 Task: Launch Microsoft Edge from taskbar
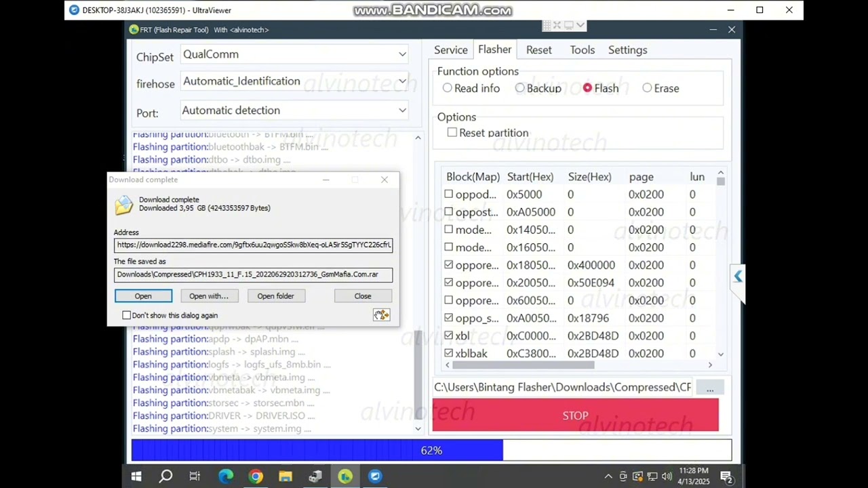(x=225, y=476)
